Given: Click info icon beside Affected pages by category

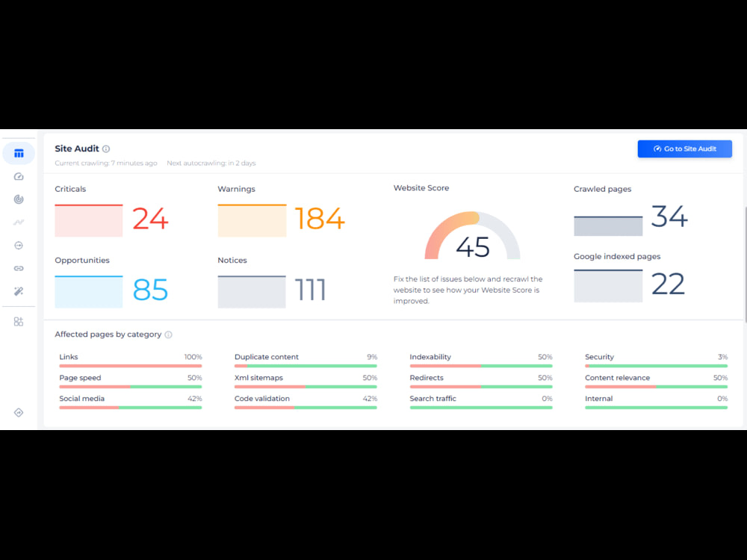Looking at the screenshot, I should click(x=168, y=335).
